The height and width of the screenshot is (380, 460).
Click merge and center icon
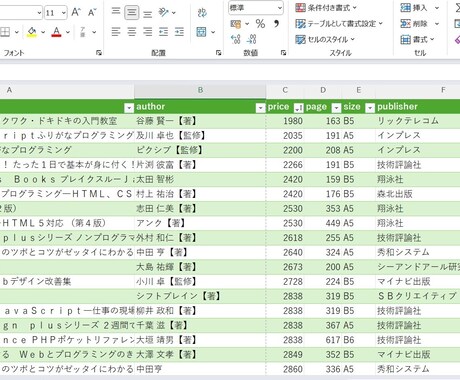201,32
